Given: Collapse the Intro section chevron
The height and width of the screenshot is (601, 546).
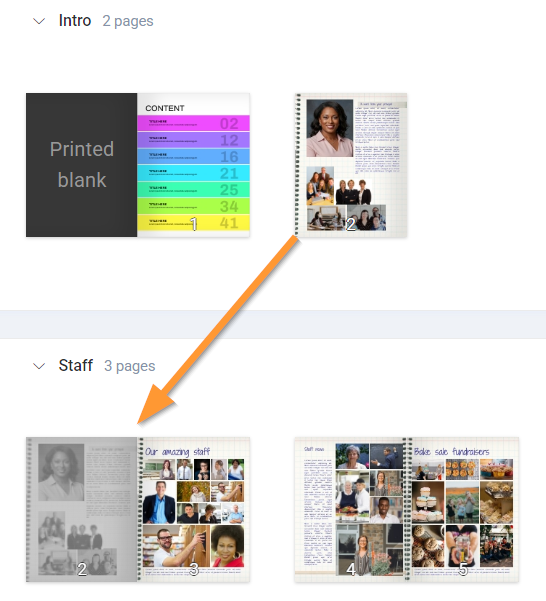Looking at the screenshot, I should tap(39, 21).
